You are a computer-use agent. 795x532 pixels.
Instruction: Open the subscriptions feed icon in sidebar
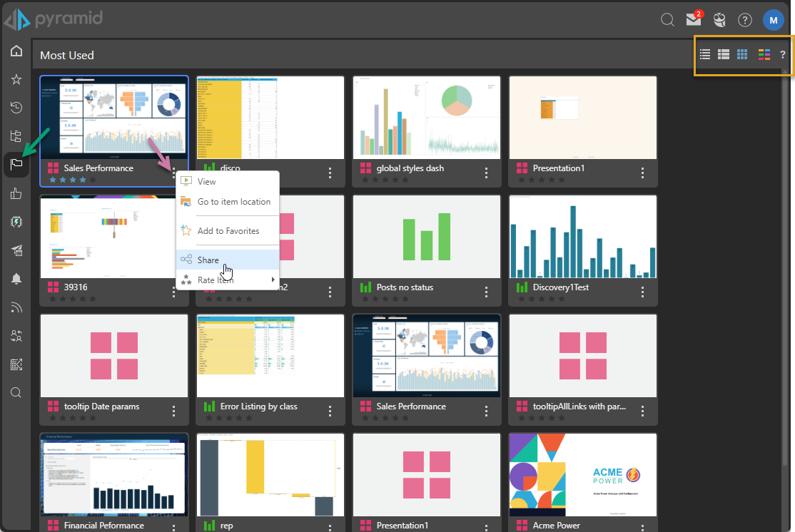pyautogui.click(x=16, y=307)
